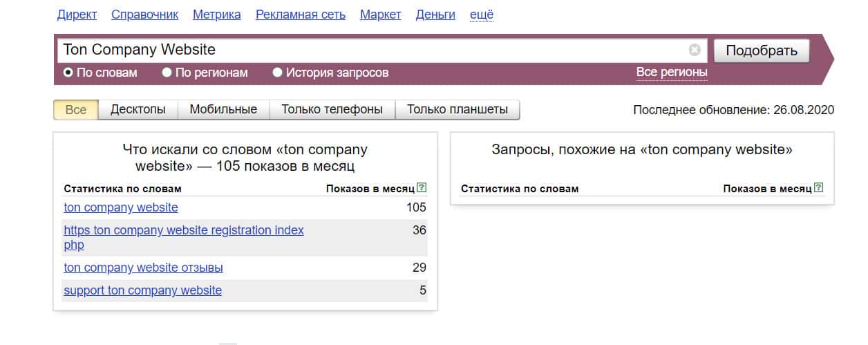Screen dimensions: 868x345
Task: Switch to the 'Только телефоны' tab
Action: coord(332,109)
